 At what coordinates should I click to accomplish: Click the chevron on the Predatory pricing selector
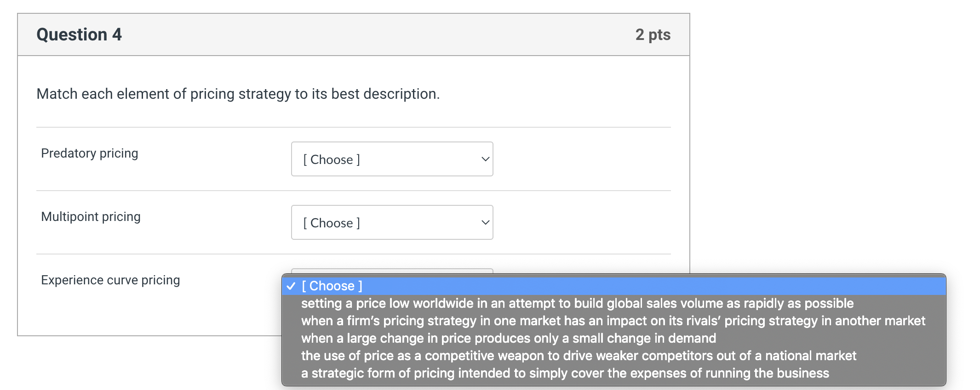coord(484,159)
